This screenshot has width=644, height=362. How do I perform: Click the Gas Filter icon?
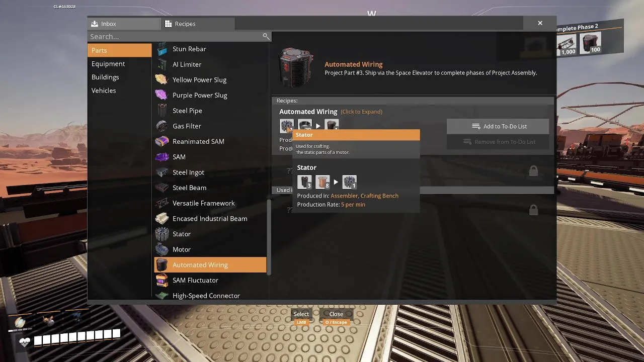(162, 126)
